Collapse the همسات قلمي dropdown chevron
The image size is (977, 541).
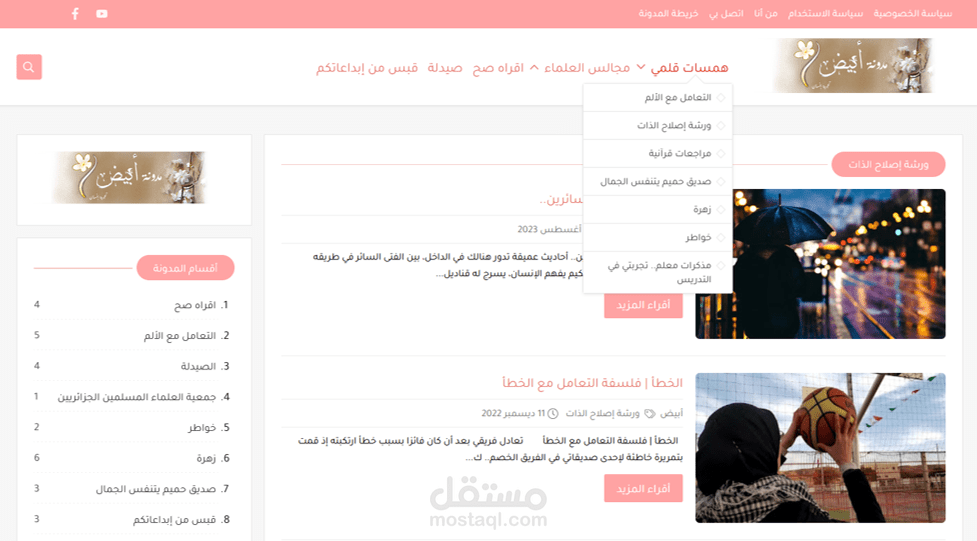[641, 67]
